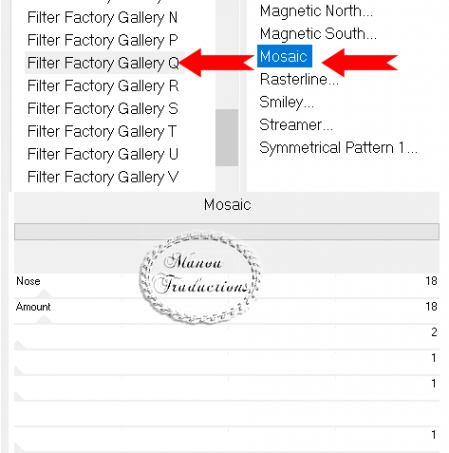Choose the highlighted Mosaic filter
The image size is (449, 453).
[284, 56]
